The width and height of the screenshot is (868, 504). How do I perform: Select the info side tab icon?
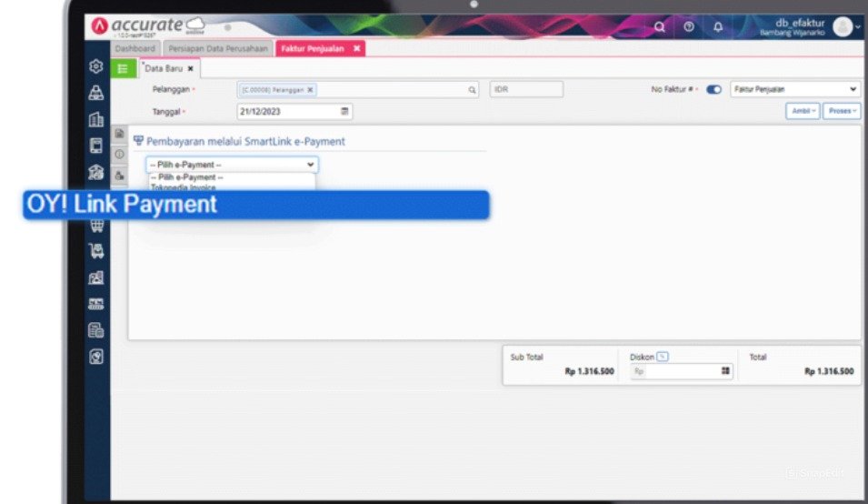click(120, 155)
